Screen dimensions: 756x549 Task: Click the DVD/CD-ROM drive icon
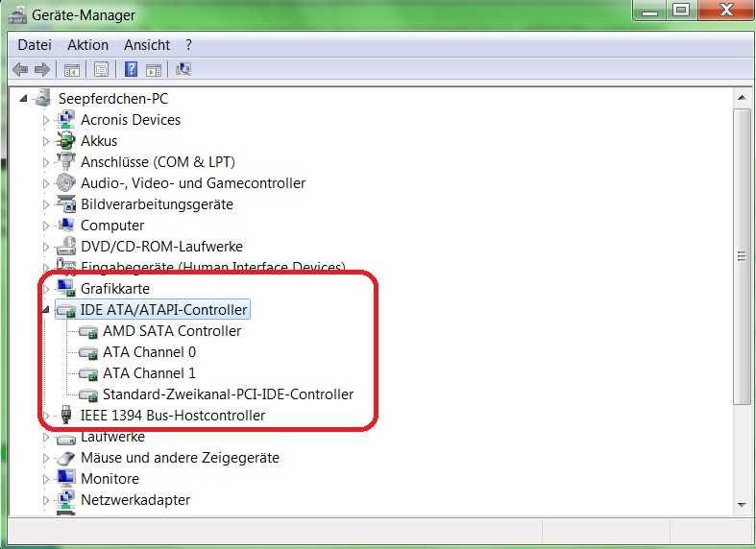65,246
